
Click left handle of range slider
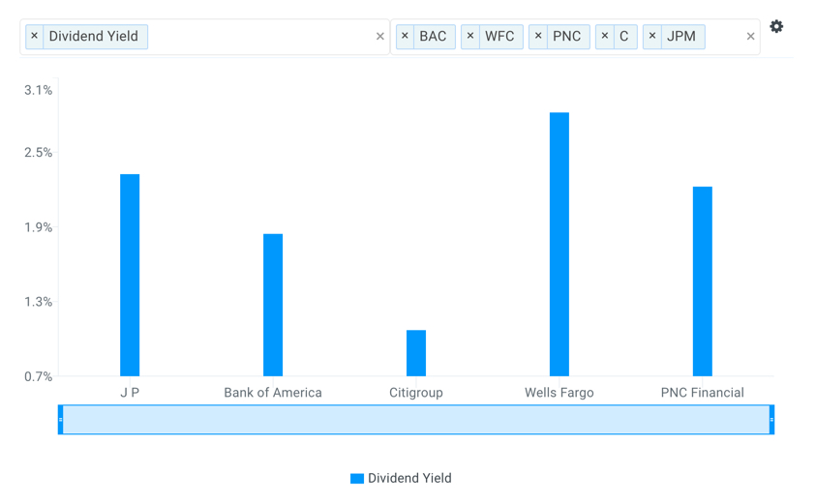click(x=60, y=419)
